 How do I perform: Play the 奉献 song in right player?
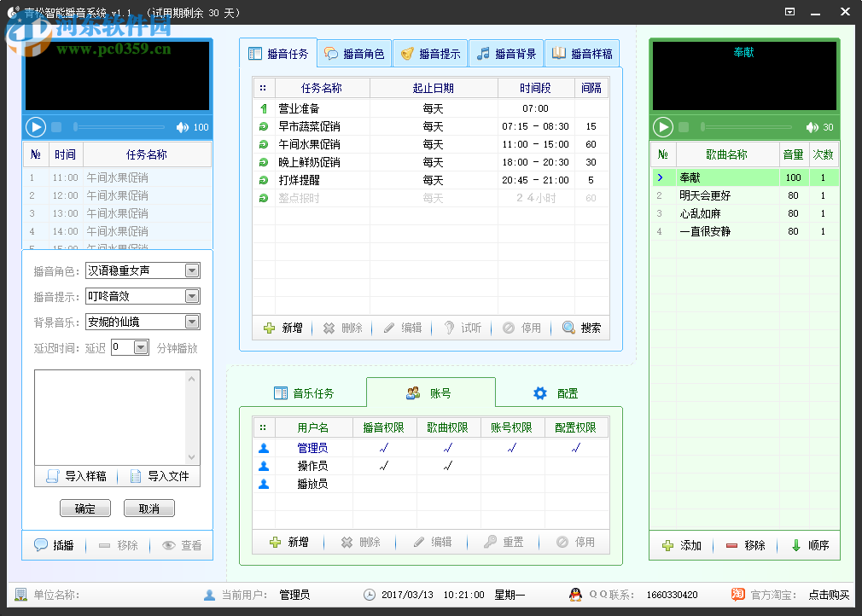point(663,127)
